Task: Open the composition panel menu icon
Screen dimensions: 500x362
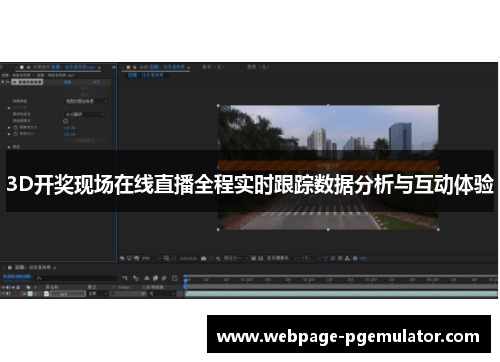Action: (188, 68)
